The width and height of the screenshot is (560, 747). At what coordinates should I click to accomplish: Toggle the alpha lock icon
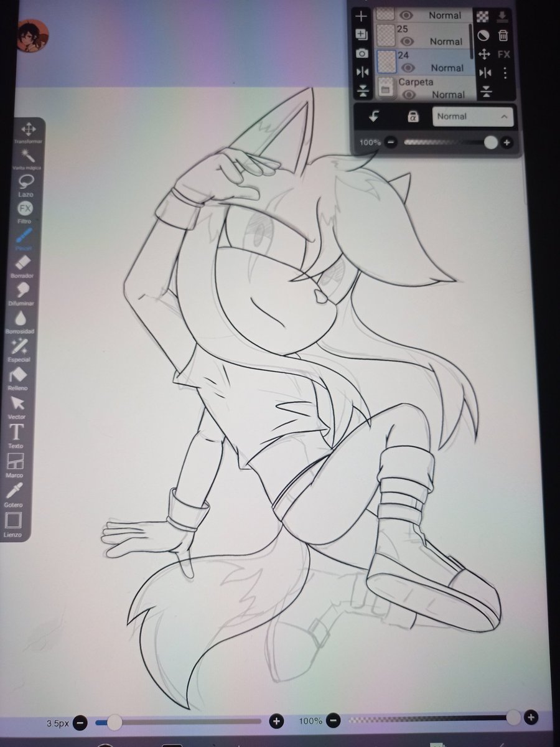[x=413, y=116]
